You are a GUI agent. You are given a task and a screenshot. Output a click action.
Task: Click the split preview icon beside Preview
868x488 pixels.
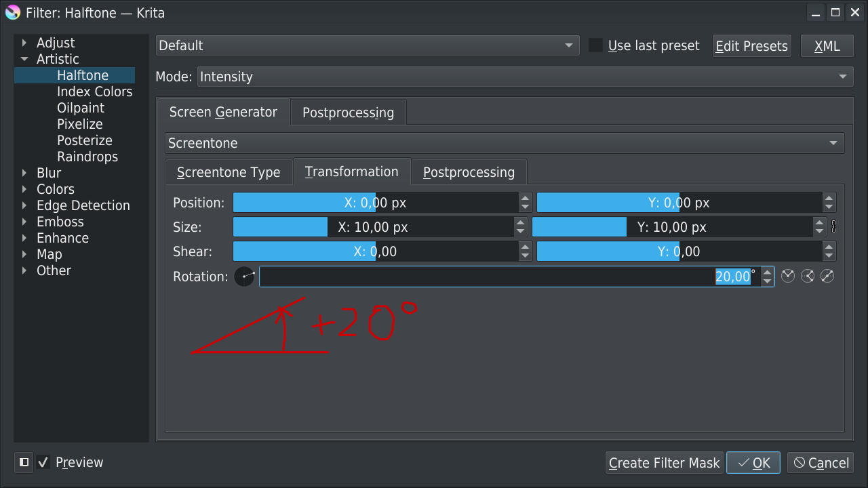click(x=24, y=462)
